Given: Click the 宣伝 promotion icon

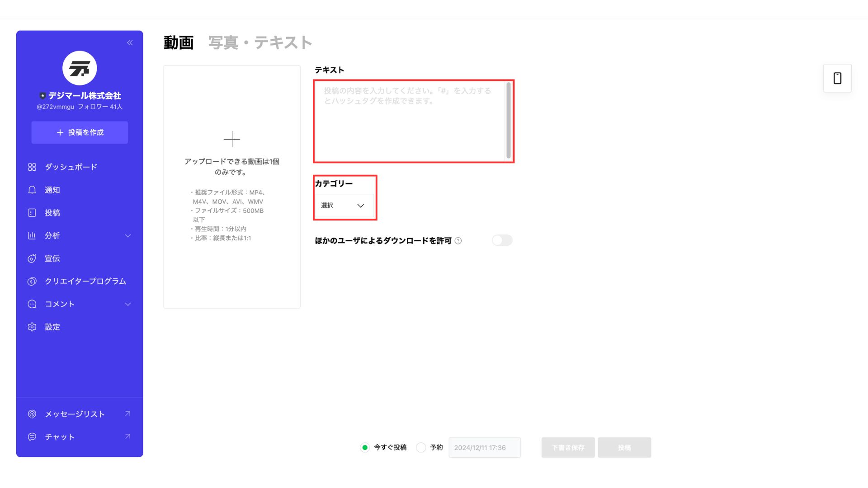Looking at the screenshot, I should click(x=32, y=258).
